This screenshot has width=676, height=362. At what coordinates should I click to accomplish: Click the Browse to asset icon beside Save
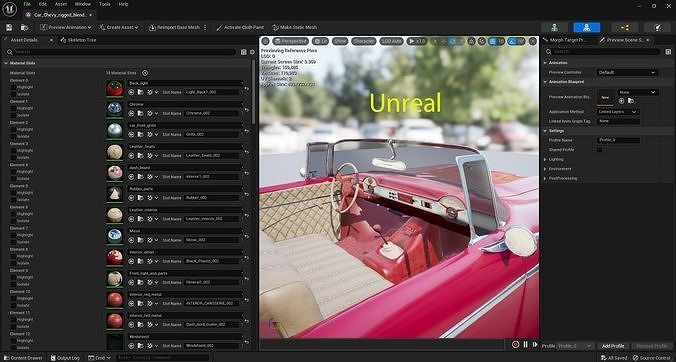[25, 27]
